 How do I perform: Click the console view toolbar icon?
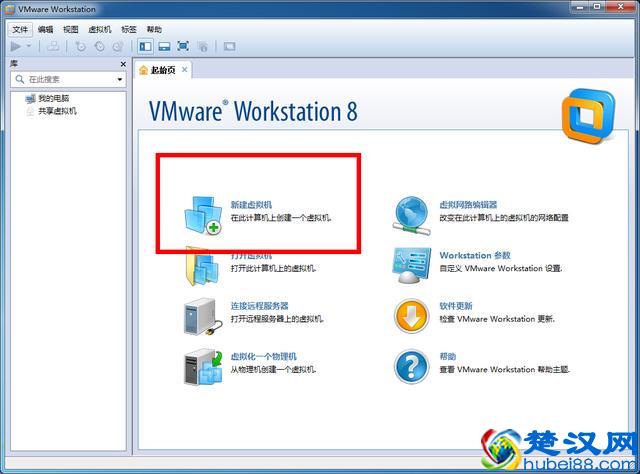click(x=229, y=47)
